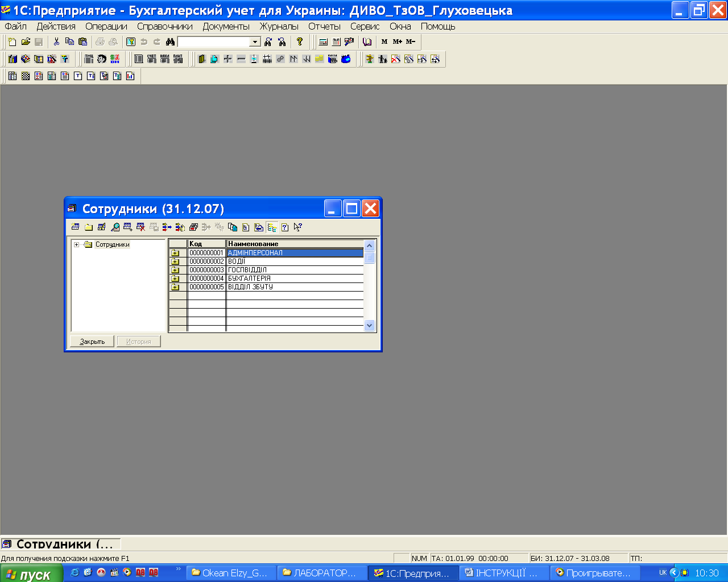
Task: Click the binoculars Find icon
Action: pyautogui.click(x=170, y=41)
